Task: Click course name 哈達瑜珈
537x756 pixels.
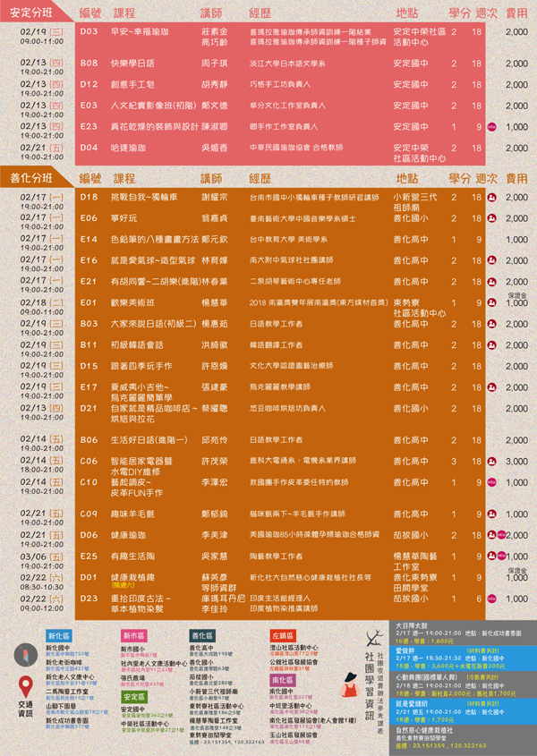Action: (128, 148)
